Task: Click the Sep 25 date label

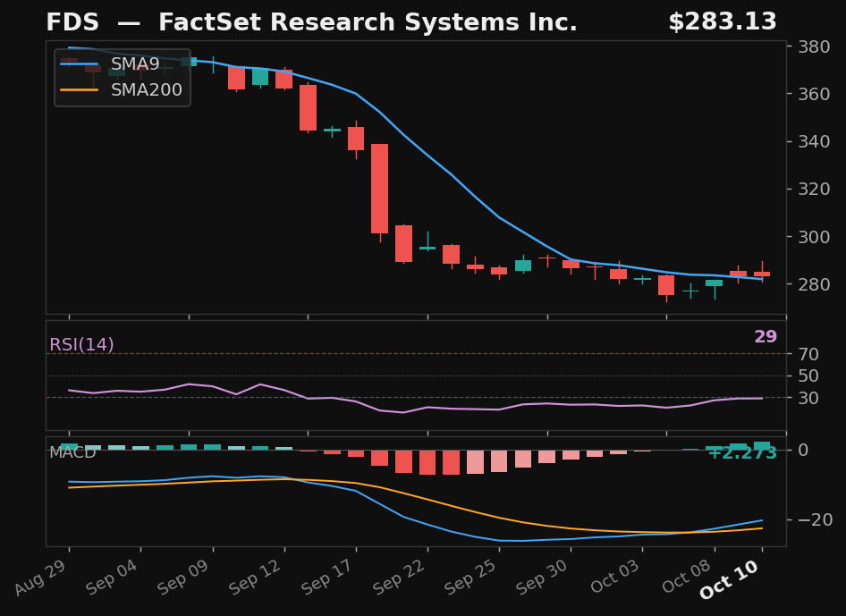Action: tap(471, 577)
